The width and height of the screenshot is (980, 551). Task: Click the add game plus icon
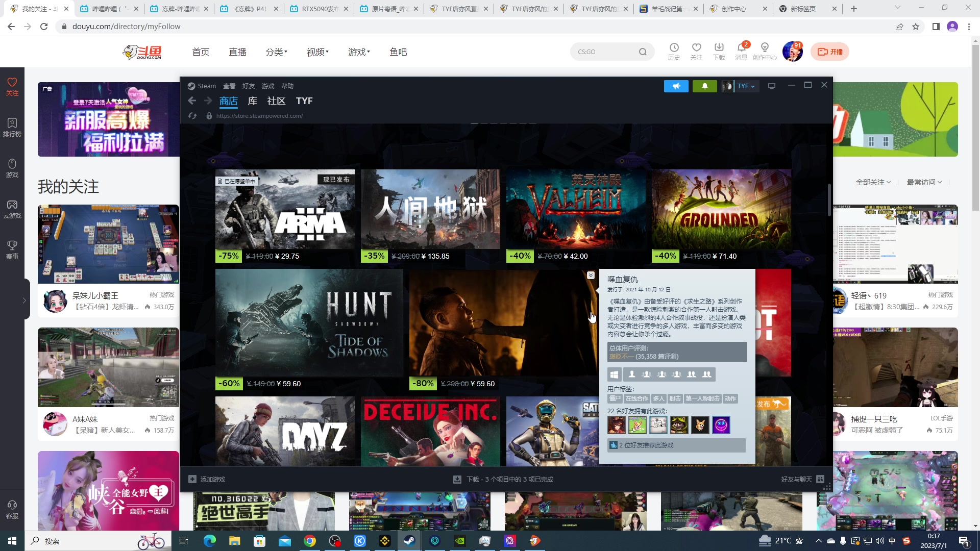click(x=192, y=479)
